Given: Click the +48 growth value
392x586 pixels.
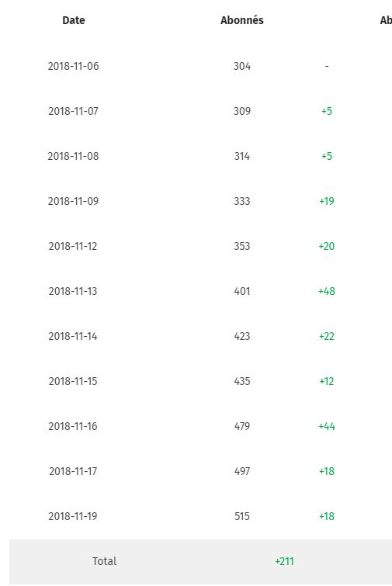Looking at the screenshot, I should [x=327, y=291].
